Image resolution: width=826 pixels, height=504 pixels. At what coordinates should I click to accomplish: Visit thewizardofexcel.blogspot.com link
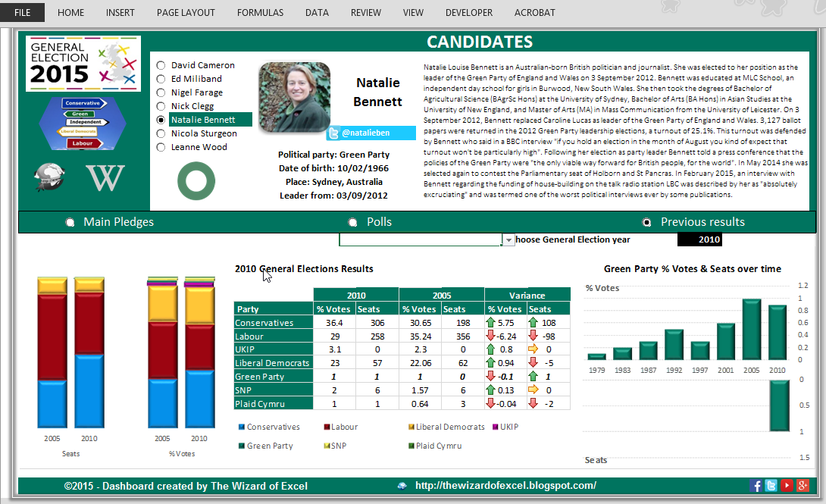(505, 486)
